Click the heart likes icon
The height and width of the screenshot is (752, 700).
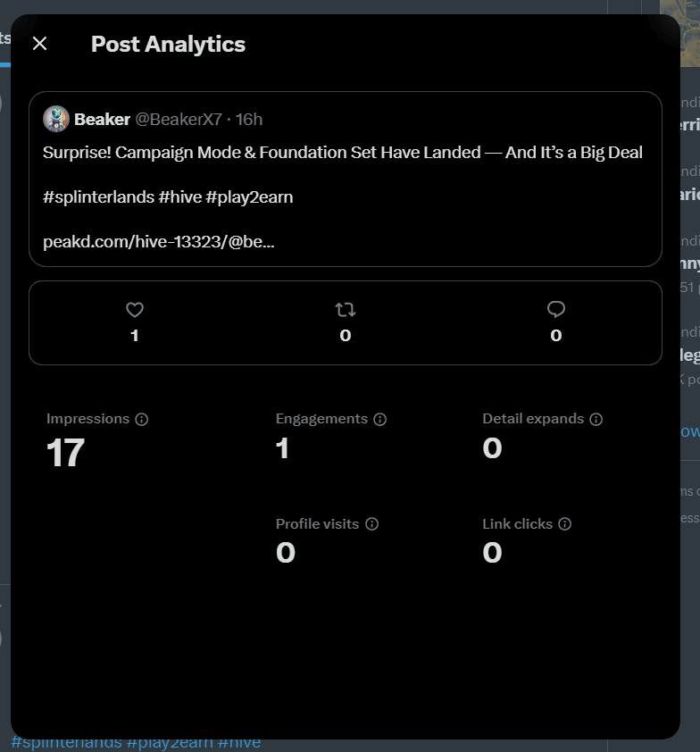[135, 310]
